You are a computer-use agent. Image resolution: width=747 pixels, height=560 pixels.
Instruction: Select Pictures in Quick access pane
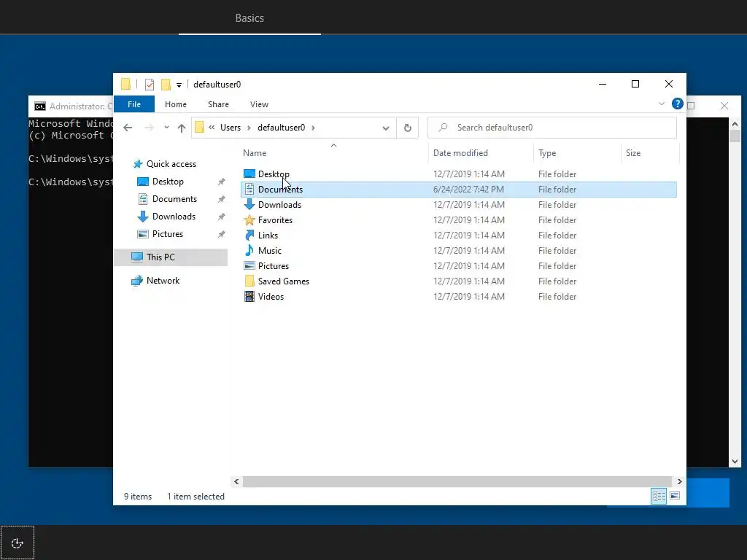[x=168, y=234]
